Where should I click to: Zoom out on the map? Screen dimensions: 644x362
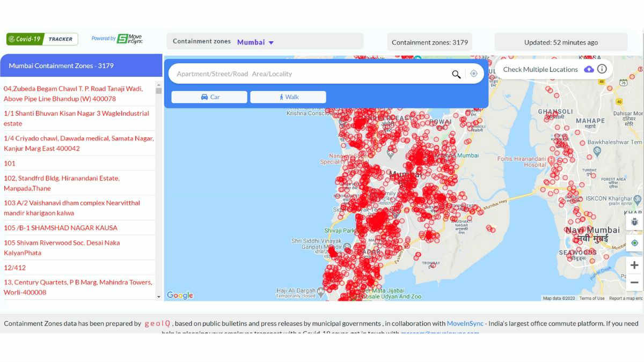[634, 282]
